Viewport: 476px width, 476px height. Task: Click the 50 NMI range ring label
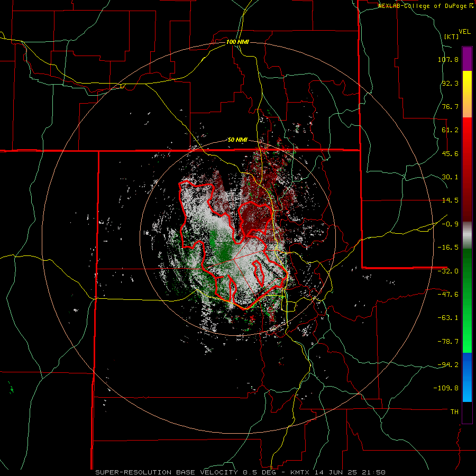(237, 140)
